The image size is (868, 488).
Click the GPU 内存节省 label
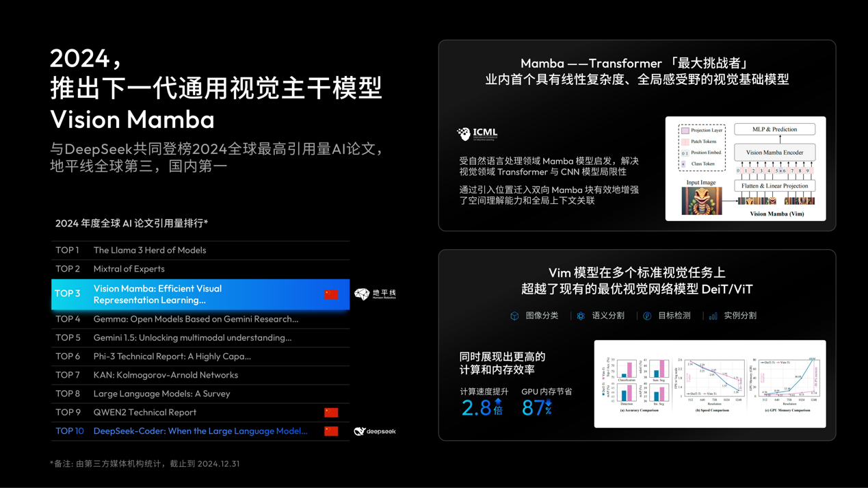click(x=547, y=392)
